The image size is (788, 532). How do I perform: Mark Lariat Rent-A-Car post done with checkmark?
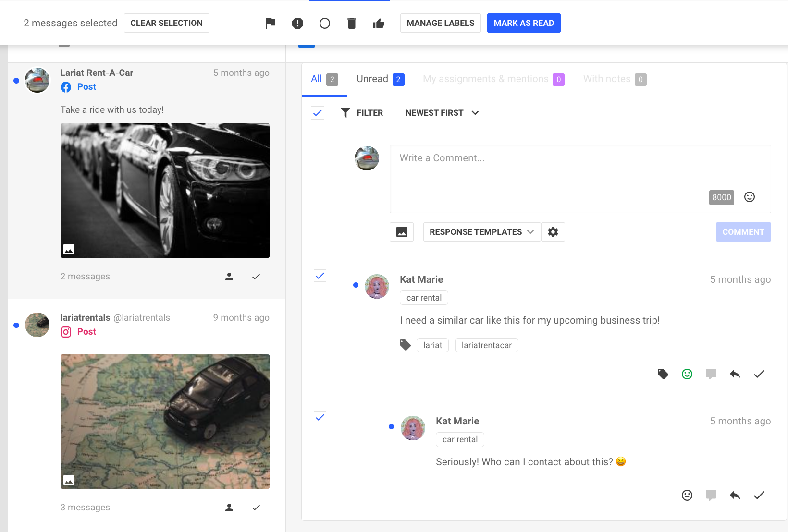[256, 277]
